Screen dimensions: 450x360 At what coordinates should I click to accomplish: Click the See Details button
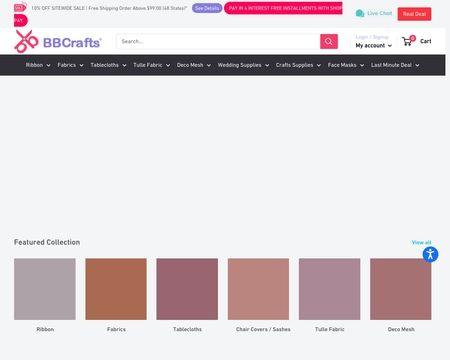tap(207, 8)
